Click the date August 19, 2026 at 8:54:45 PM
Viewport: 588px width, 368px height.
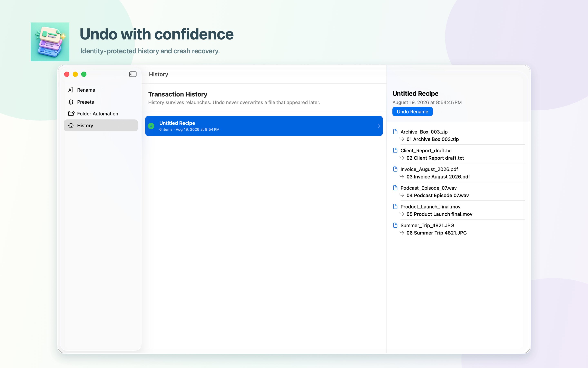pyautogui.click(x=427, y=102)
